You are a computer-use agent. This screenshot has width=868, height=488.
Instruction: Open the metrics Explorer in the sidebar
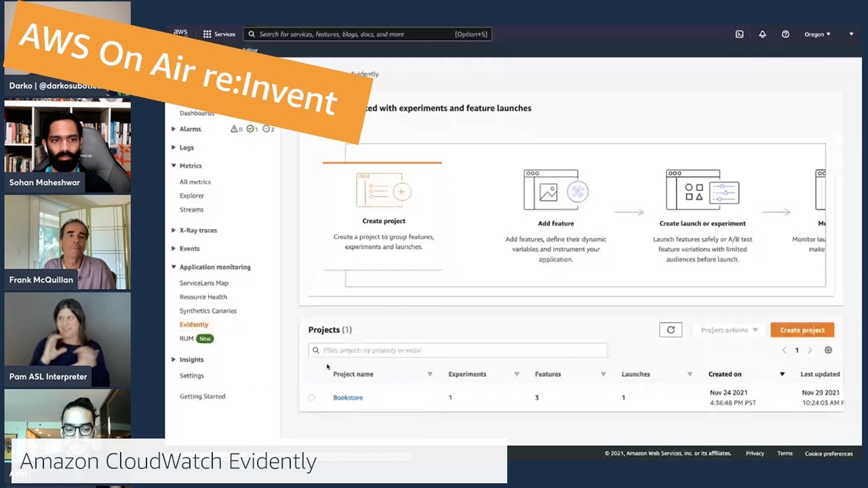tap(192, 196)
